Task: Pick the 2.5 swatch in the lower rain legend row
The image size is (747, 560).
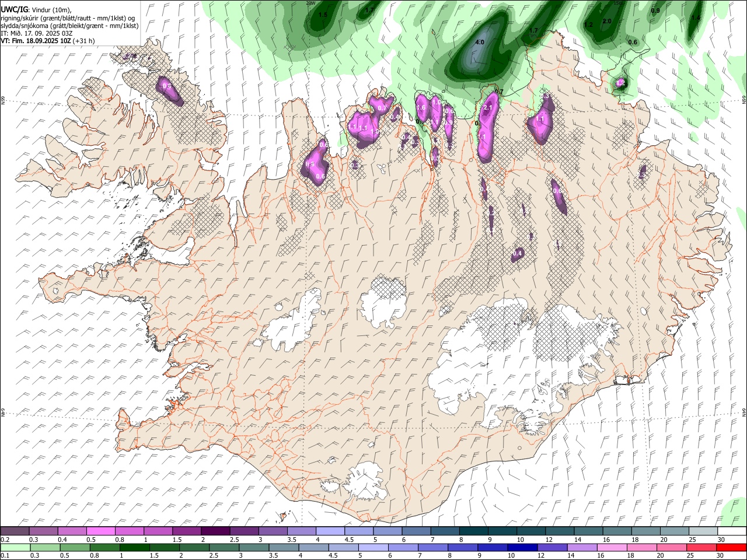Action: pos(225,547)
